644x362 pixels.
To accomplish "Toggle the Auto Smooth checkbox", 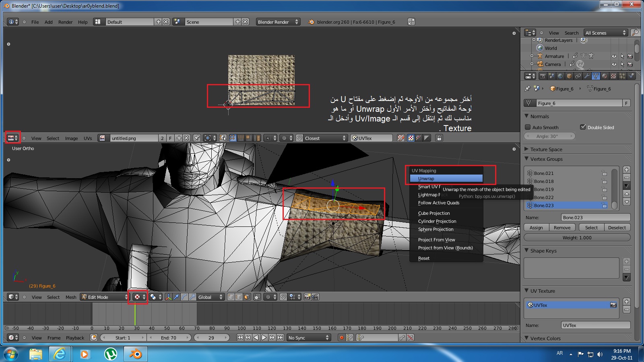I will 528,127.
